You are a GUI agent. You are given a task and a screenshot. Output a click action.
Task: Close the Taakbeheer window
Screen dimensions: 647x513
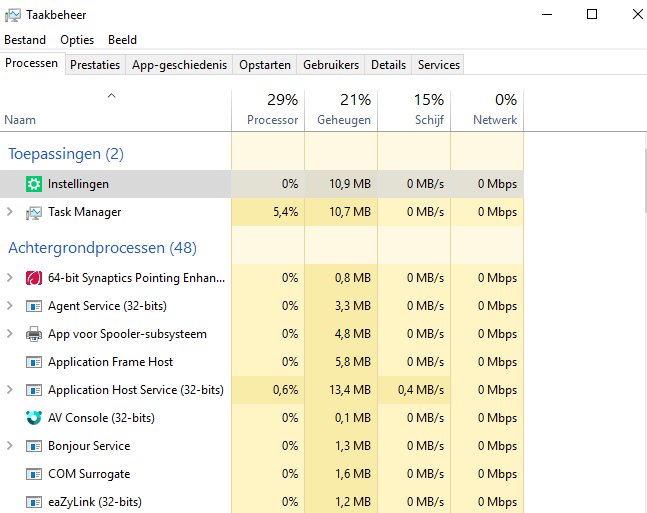[x=638, y=14]
